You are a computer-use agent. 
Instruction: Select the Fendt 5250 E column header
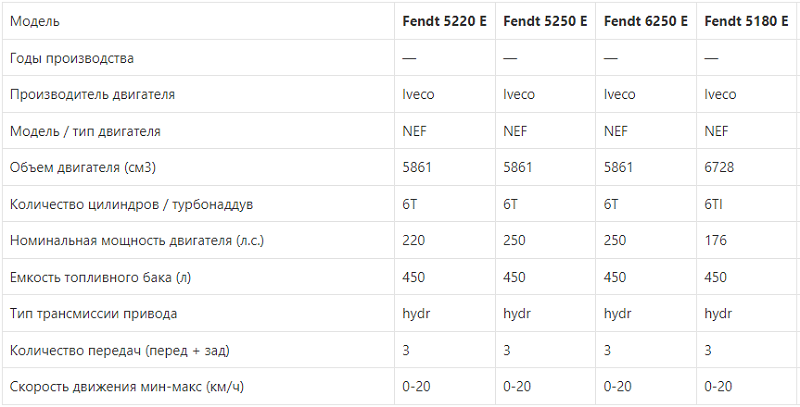(x=545, y=21)
